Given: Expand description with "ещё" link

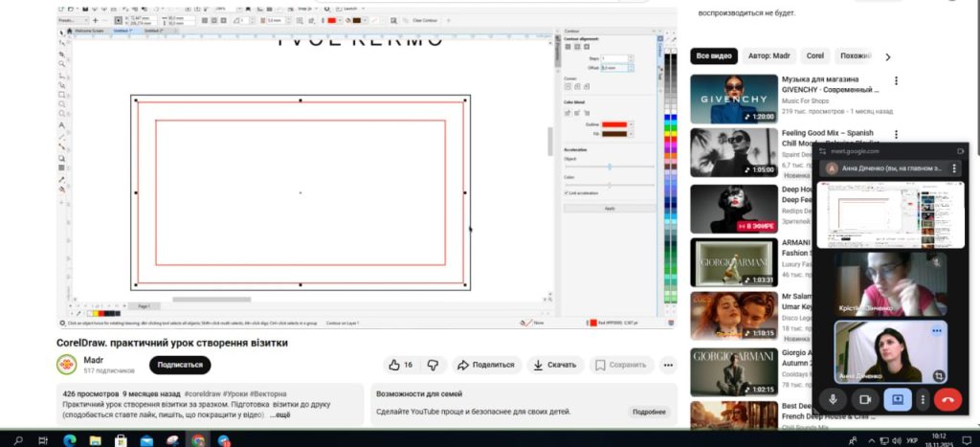Looking at the screenshot, I should pyautogui.click(x=280, y=415).
